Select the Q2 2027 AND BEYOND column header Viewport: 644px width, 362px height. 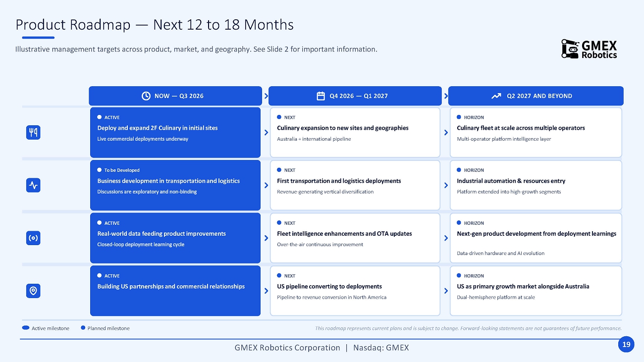[x=536, y=96]
